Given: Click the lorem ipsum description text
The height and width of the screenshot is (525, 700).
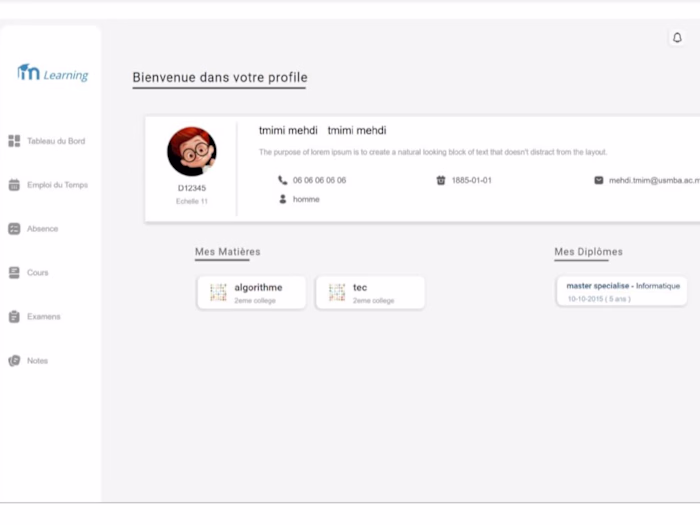Looking at the screenshot, I should tap(433, 152).
